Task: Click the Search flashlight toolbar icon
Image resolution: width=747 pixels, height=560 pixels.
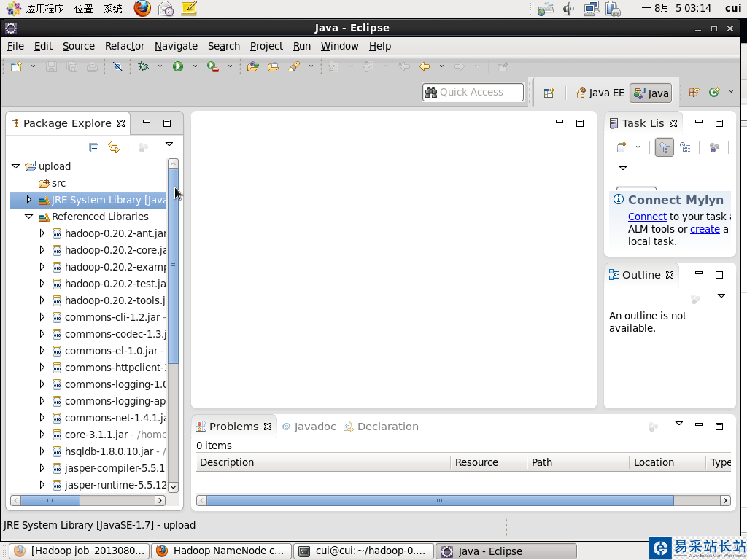Action: coord(294,66)
